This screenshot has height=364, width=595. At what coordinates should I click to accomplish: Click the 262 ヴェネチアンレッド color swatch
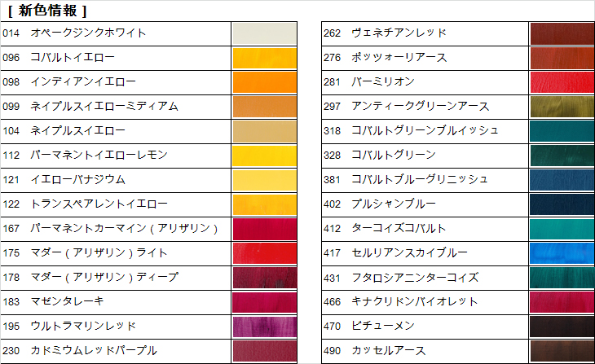(x=562, y=33)
